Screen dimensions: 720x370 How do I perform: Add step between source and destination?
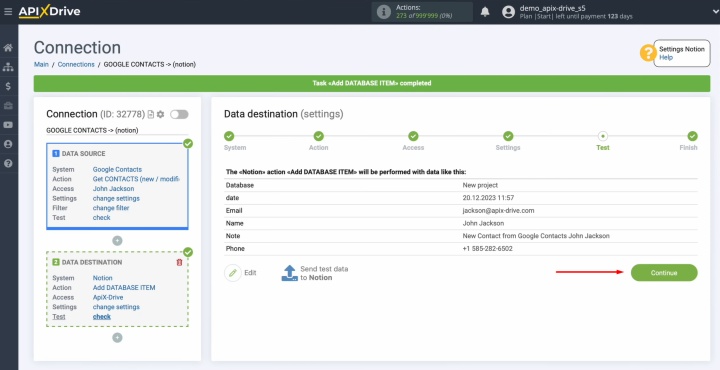118,241
